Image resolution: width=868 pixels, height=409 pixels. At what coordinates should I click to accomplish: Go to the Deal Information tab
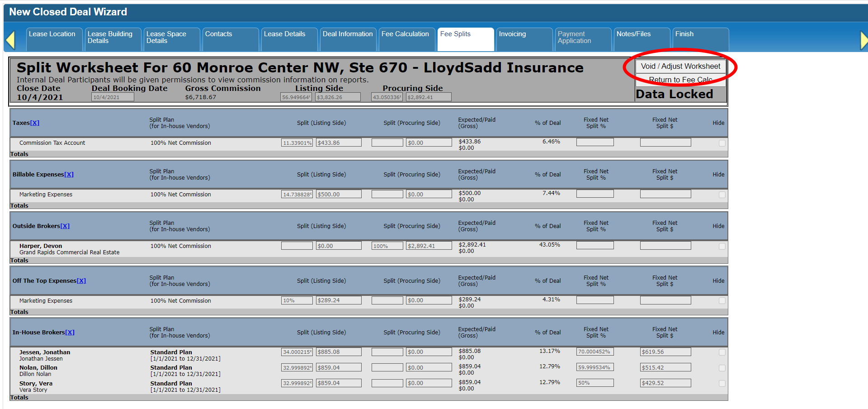pyautogui.click(x=347, y=34)
